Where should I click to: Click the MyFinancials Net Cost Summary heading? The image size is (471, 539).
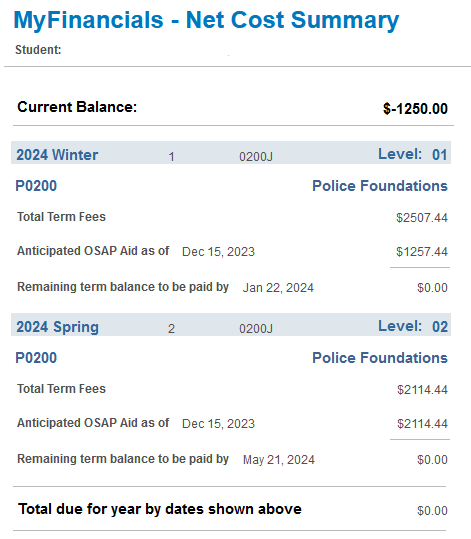coord(206,20)
